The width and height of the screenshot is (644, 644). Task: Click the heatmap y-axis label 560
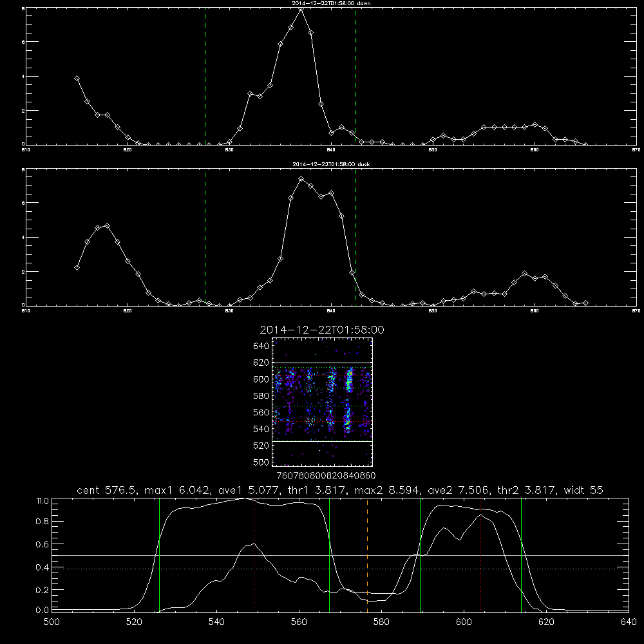261,412
